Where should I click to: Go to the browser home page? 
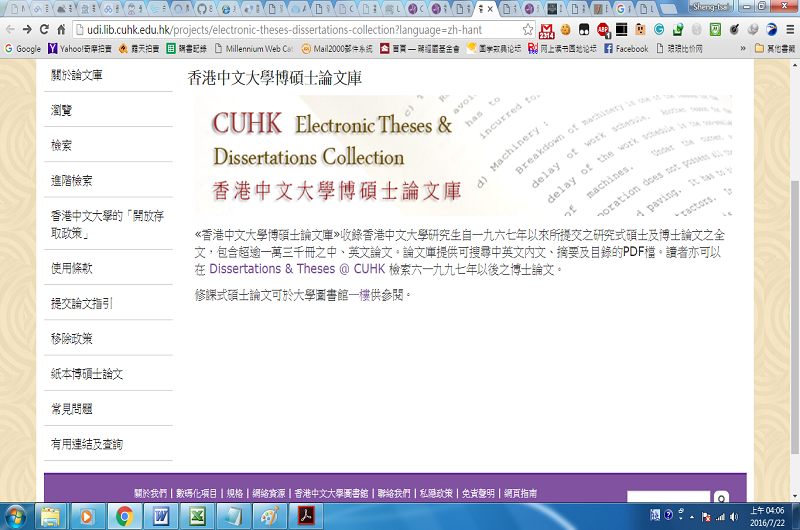click(x=63, y=30)
